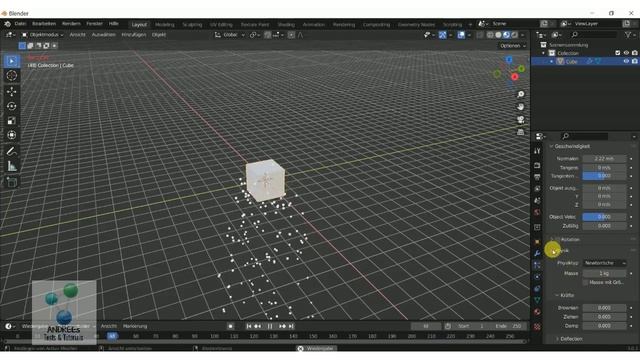Open the Render properties tab
The height and width of the screenshot is (360, 640).
(537, 165)
